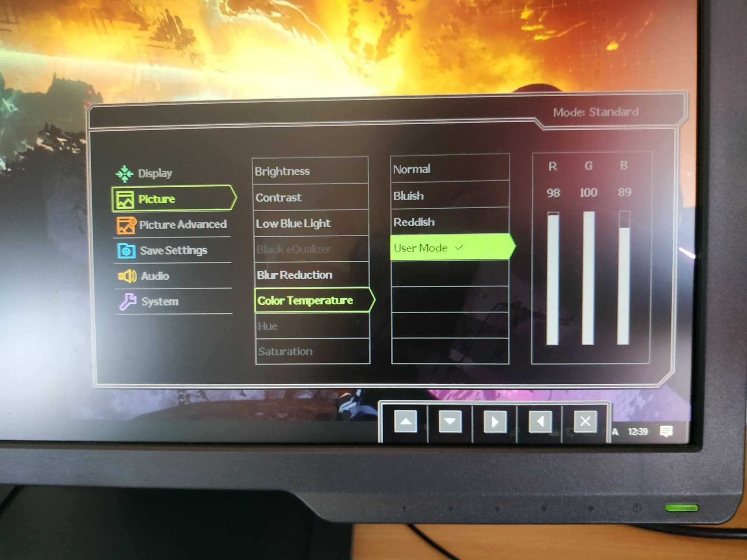Select the Picture menu icon
Screen dimensions: 747x560
coord(124,197)
